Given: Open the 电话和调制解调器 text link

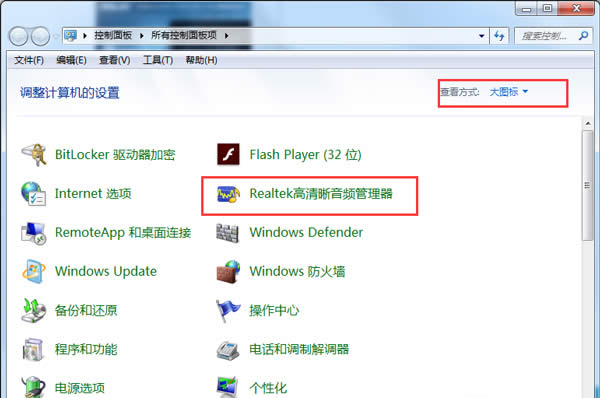Looking at the screenshot, I should [299, 349].
